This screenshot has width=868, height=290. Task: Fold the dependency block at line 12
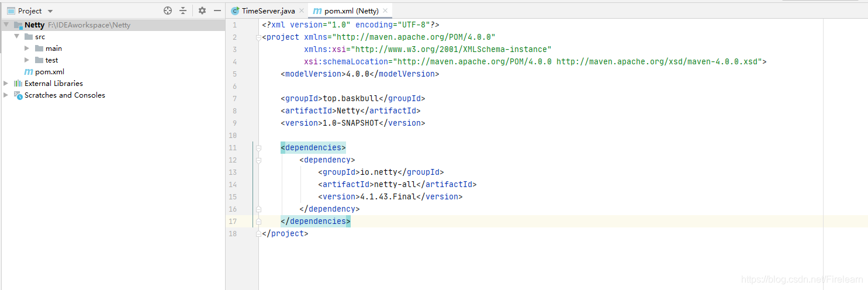pyautogui.click(x=258, y=160)
